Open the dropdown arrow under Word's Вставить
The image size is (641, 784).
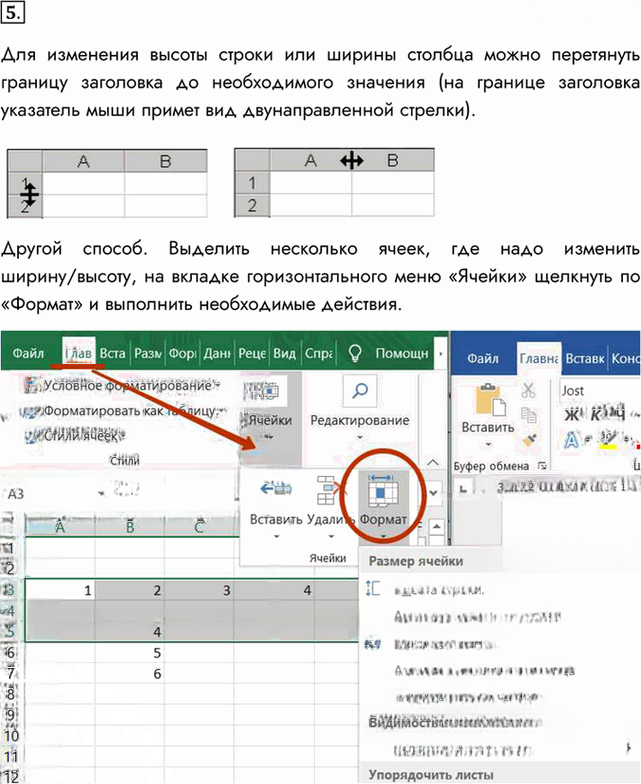click(488, 444)
